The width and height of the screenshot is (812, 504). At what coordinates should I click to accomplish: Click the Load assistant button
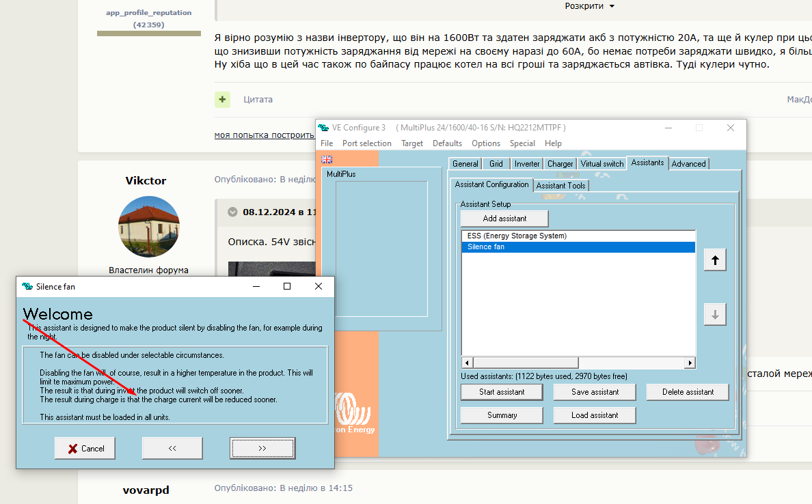pos(595,415)
